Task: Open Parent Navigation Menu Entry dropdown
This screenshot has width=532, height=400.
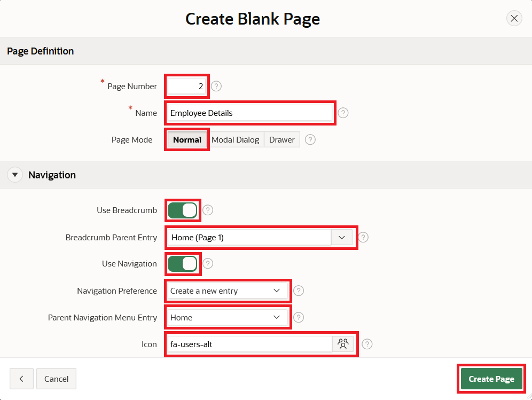Action: tap(228, 318)
